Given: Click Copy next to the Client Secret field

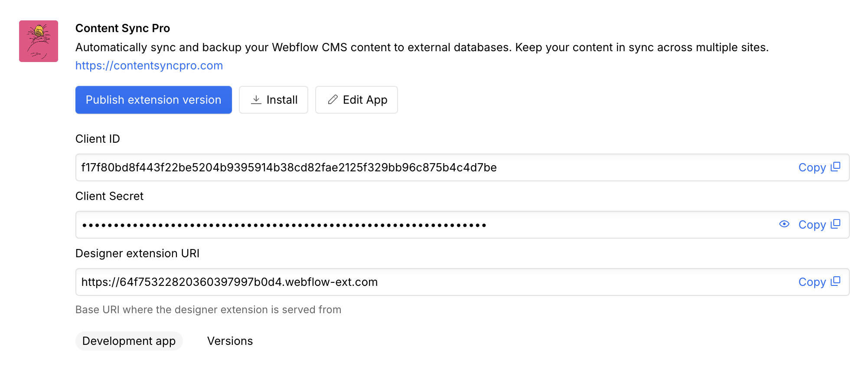Looking at the screenshot, I should (x=812, y=224).
